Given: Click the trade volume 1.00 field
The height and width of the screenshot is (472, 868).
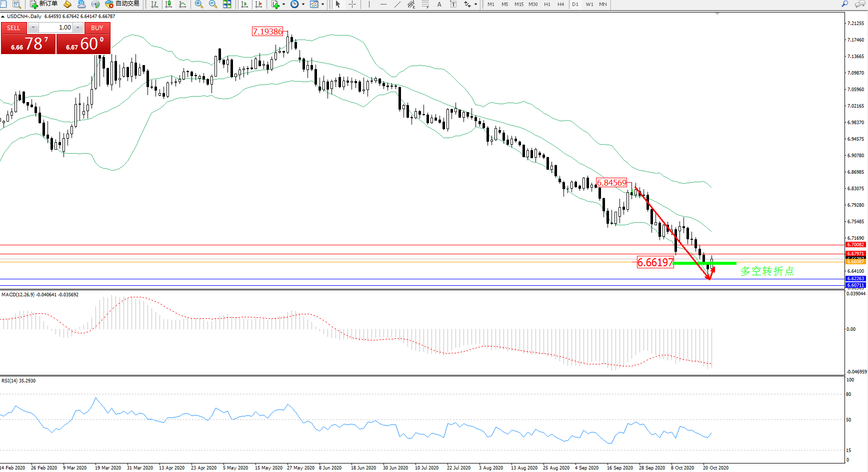Looking at the screenshot, I should click(x=56, y=28).
